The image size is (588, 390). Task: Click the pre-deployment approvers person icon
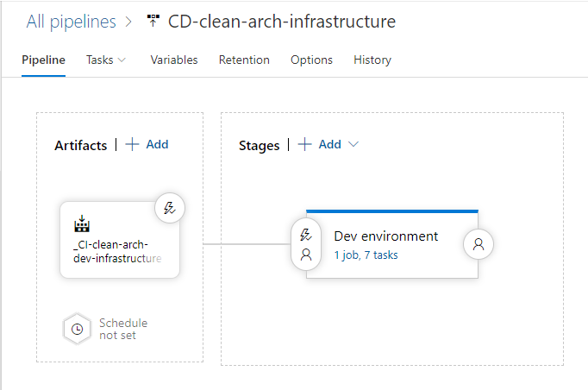(x=305, y=255)
